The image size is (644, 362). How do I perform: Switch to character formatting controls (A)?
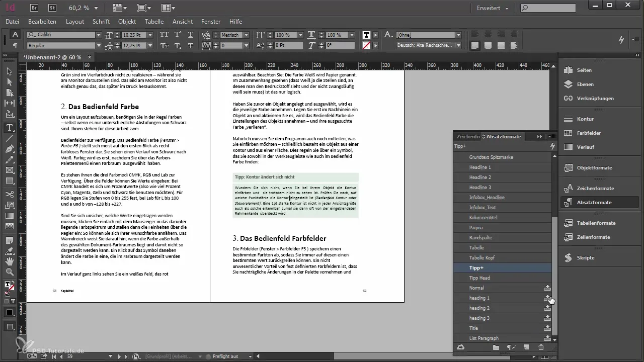click(x=15, y=35)
